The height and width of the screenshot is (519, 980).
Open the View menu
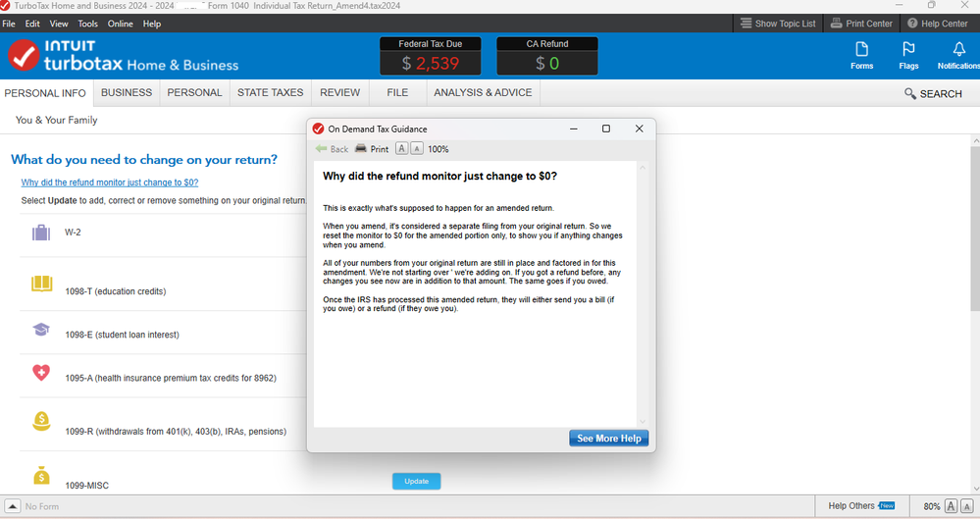[59, 24]
